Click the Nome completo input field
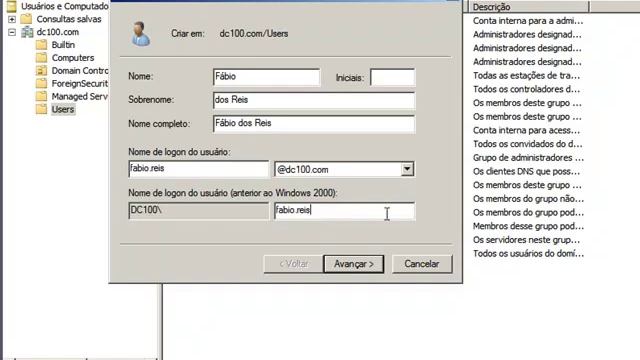Image resolution: width=640 pixels, height=360 pixels. (x=314, y=124)
